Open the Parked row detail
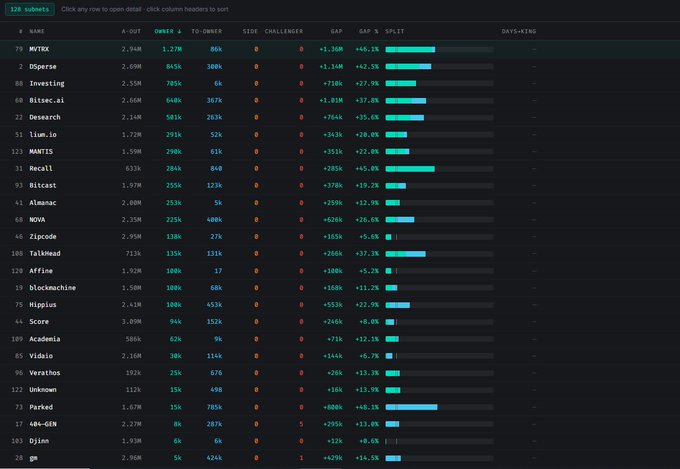Viewport: 680px width, 469px height. pos(340,407)
